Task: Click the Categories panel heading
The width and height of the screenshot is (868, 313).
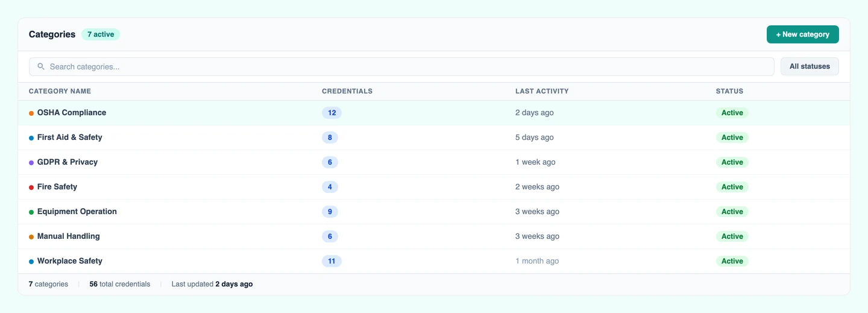Action: click(x=52, y=34)
